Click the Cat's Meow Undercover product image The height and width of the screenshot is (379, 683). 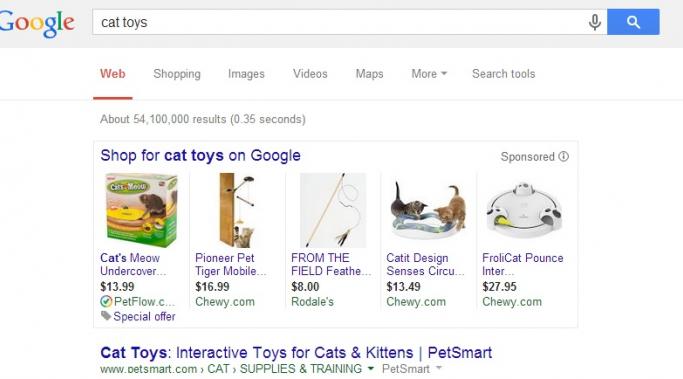[142, 210]
